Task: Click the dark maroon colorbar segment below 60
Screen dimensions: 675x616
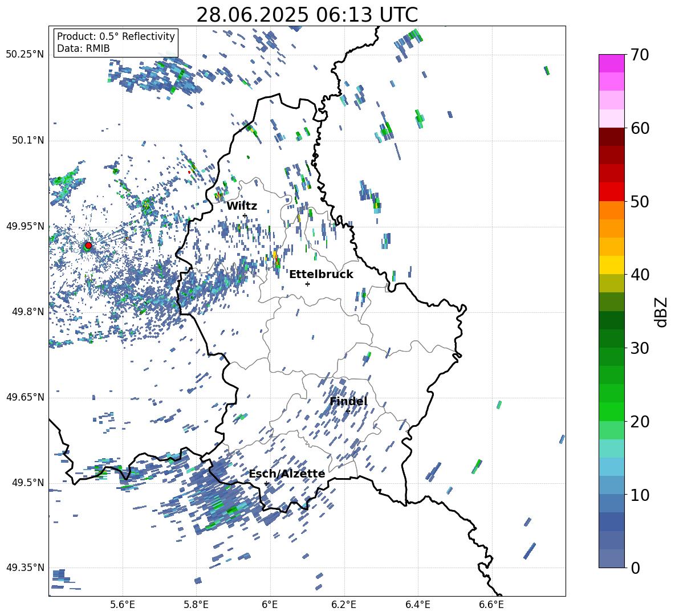Action: [612, 137]
